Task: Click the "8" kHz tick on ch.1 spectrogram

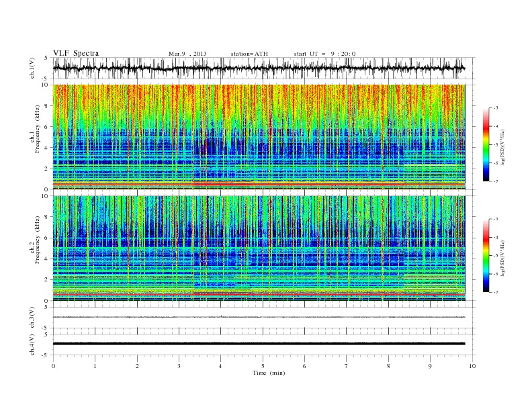Action: [46, 106]
